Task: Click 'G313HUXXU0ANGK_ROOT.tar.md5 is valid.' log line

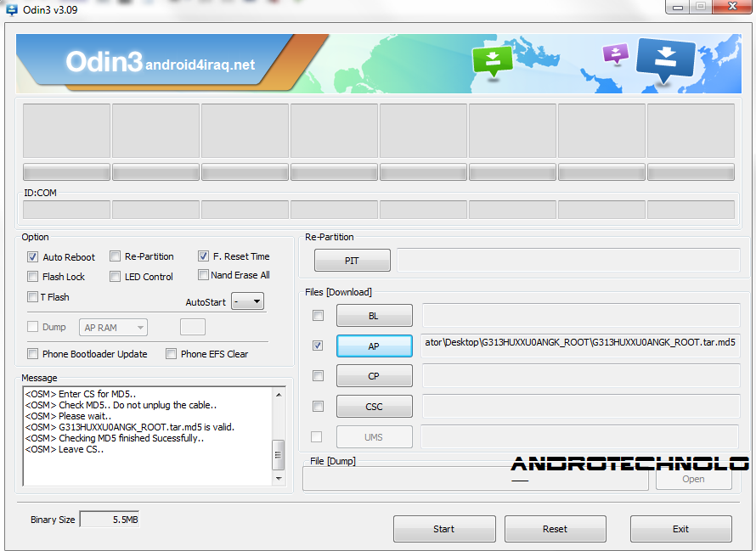Action: 147,427
